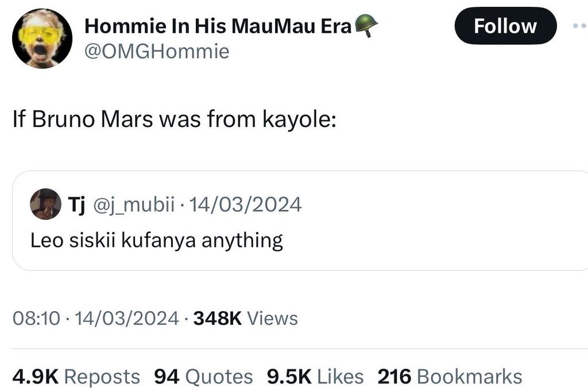This screenshot has width=588, height=392.
Task: Click the 348K Views link
Action: [246, 317]
